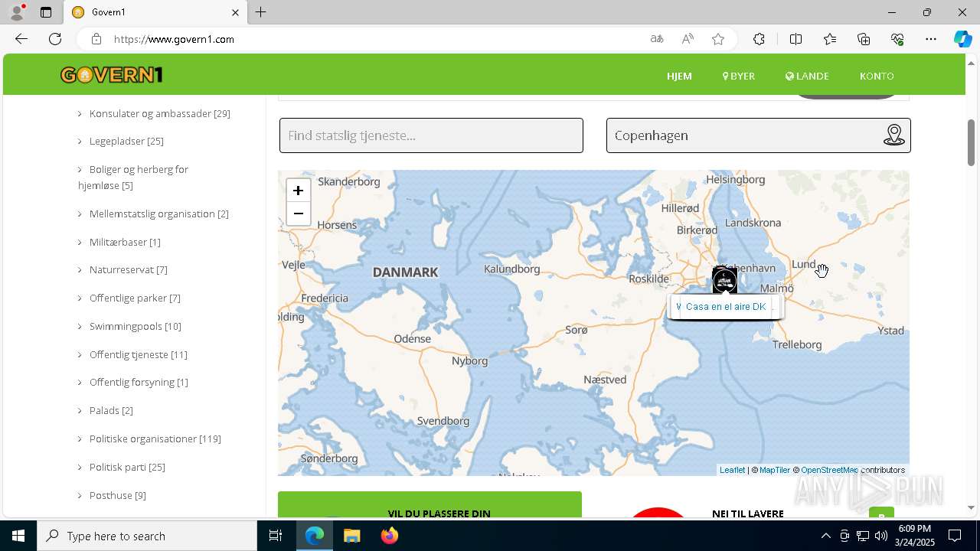Select Konsulater og ambassader [29] category
This screenshot has width=980, height=551.
point(159,113)
